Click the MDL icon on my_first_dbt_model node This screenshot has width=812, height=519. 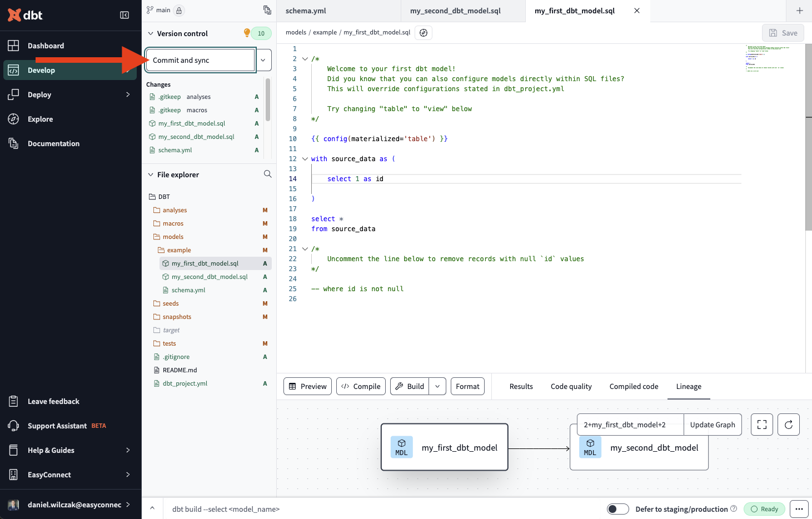tap(401, 447)
